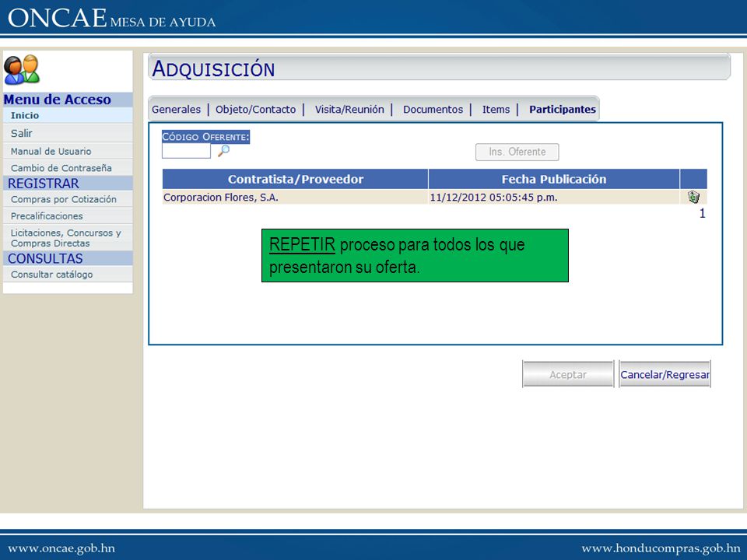Go to the Visita/Reunión tab

[349, 110]
